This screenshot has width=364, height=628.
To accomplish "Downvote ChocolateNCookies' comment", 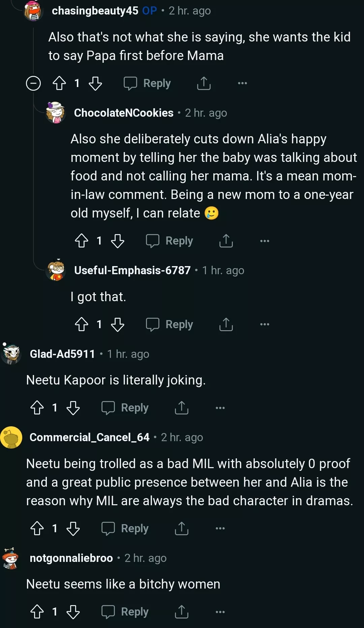I will (x=118, y=241).
